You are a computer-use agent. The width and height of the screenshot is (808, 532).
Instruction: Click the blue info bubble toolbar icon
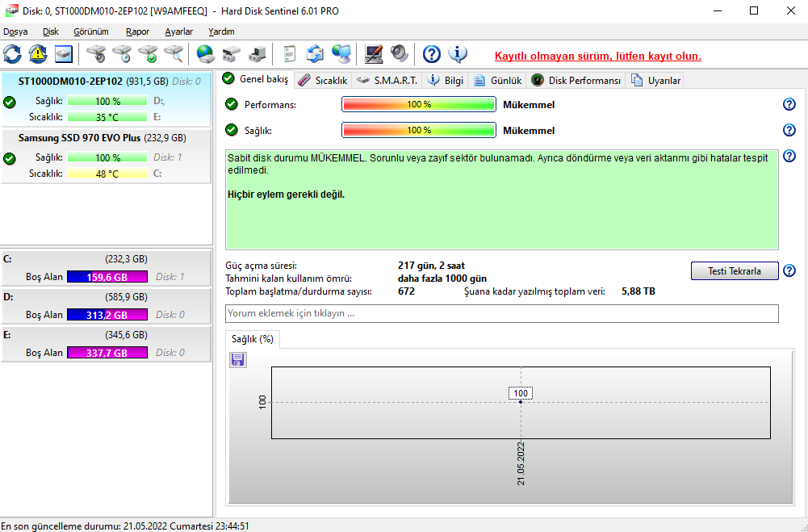tap(457, 53)
